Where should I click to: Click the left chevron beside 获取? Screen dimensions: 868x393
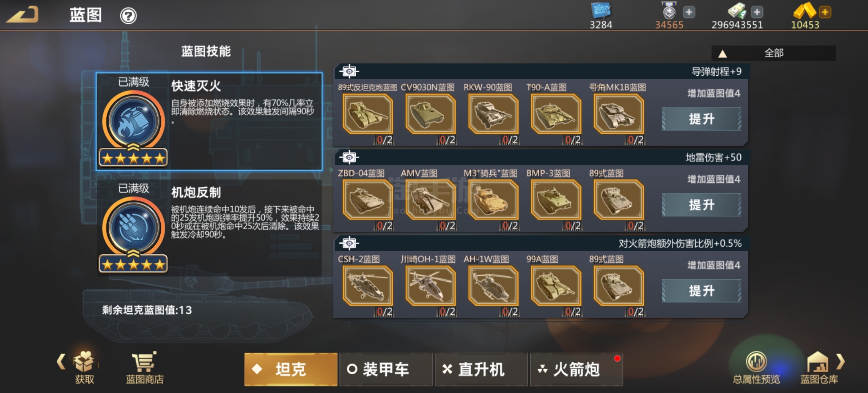tap(61, 361)
